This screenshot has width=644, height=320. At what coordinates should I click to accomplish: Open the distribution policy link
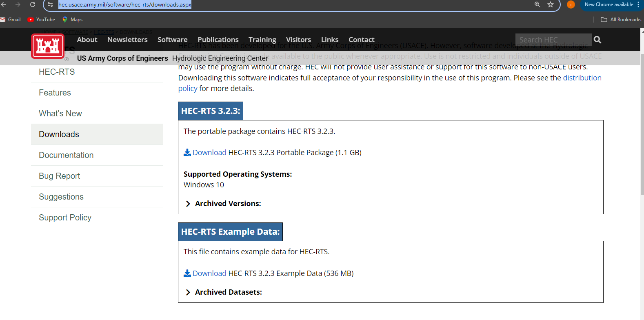(x=582, y=78)
